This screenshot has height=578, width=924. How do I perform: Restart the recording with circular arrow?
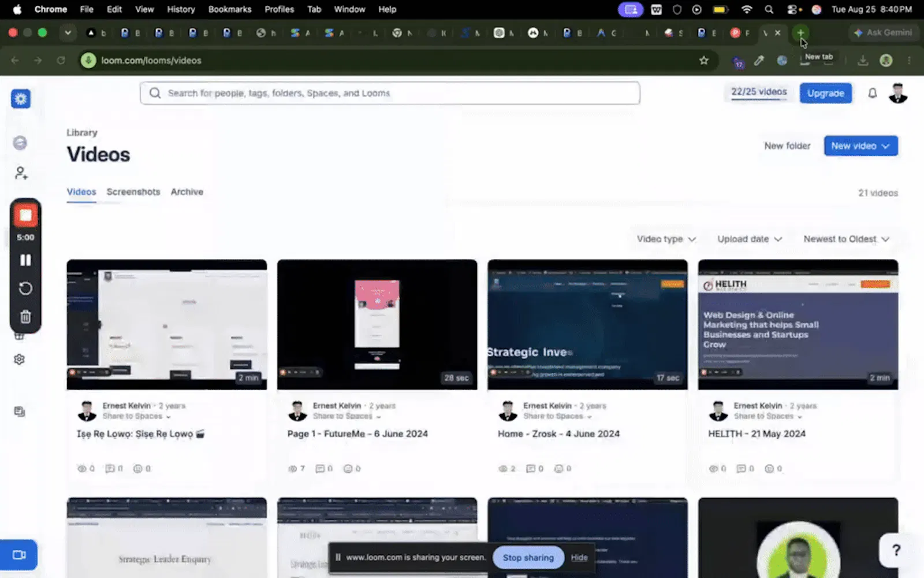coord(25,288)
